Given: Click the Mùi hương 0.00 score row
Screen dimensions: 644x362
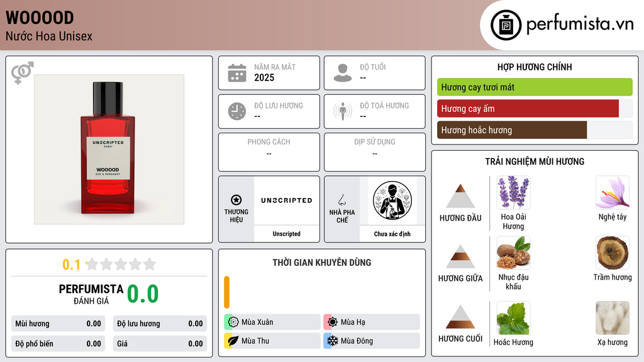Looking at the screenshot, I should pos(58,324).
